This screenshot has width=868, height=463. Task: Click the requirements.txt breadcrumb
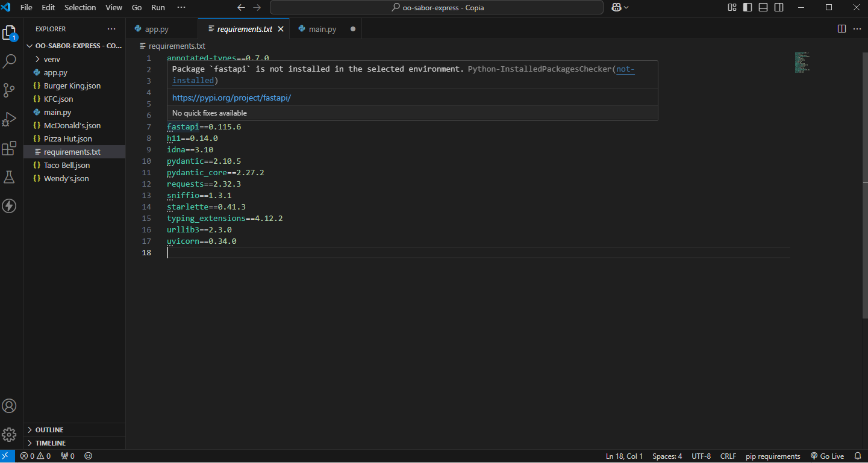(x=177, y=46)
